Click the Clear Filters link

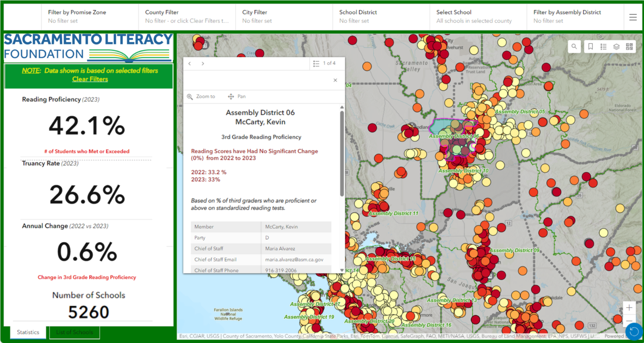click(90, 79)
